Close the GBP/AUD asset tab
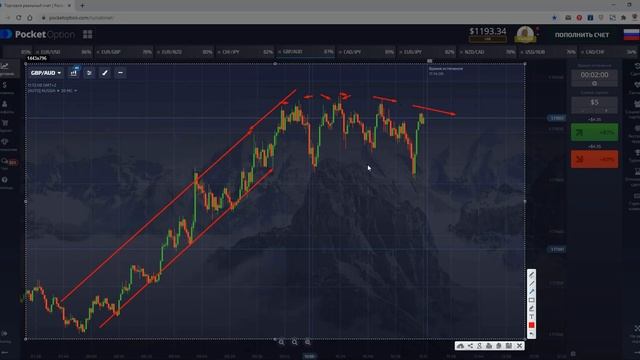 pyautogui.click(x=280, y=52)
